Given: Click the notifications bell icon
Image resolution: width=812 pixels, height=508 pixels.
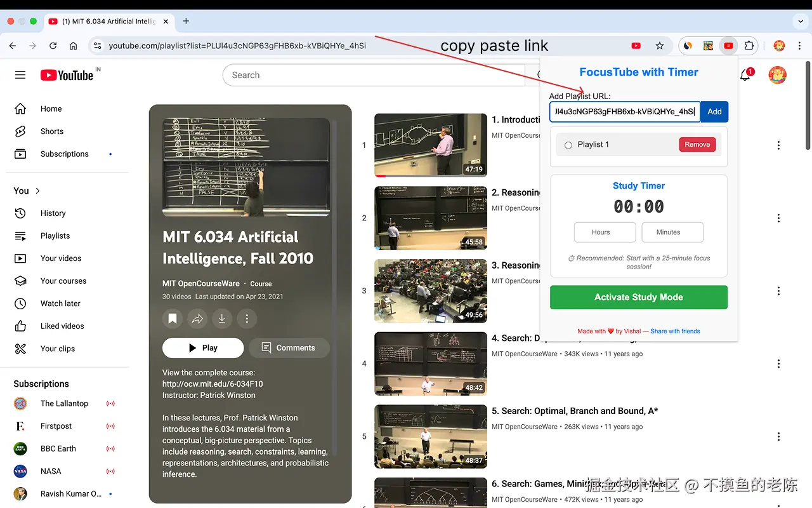Looking at the screenshot, I should pos(746,75).
